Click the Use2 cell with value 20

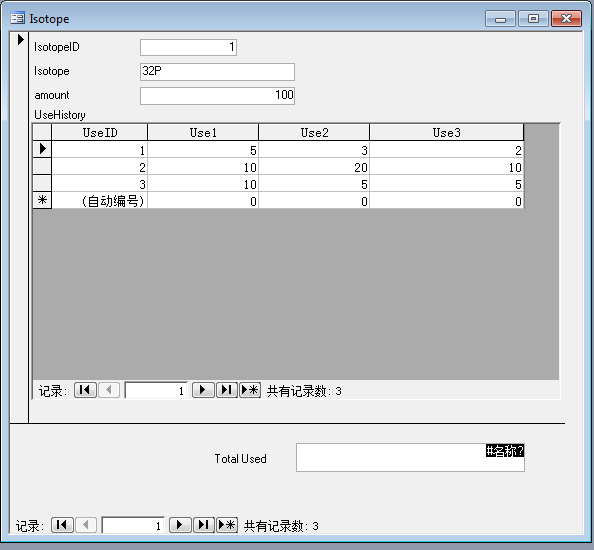314,167
